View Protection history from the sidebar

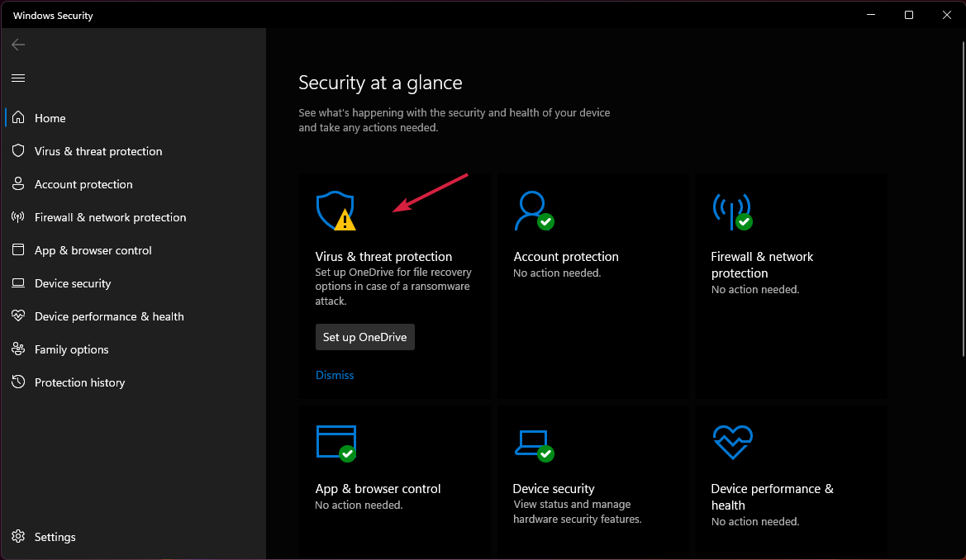tap(79, 382)
